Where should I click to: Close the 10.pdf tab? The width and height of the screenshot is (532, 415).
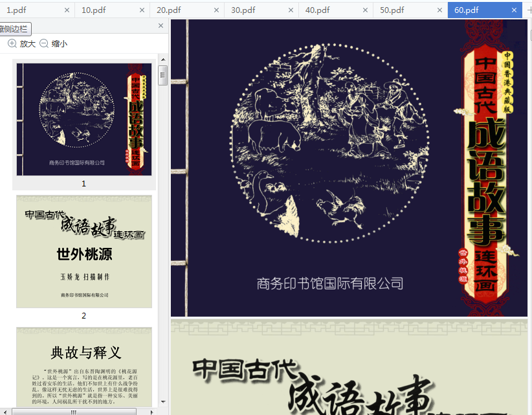pyautogui.click(x=142, y=10)
